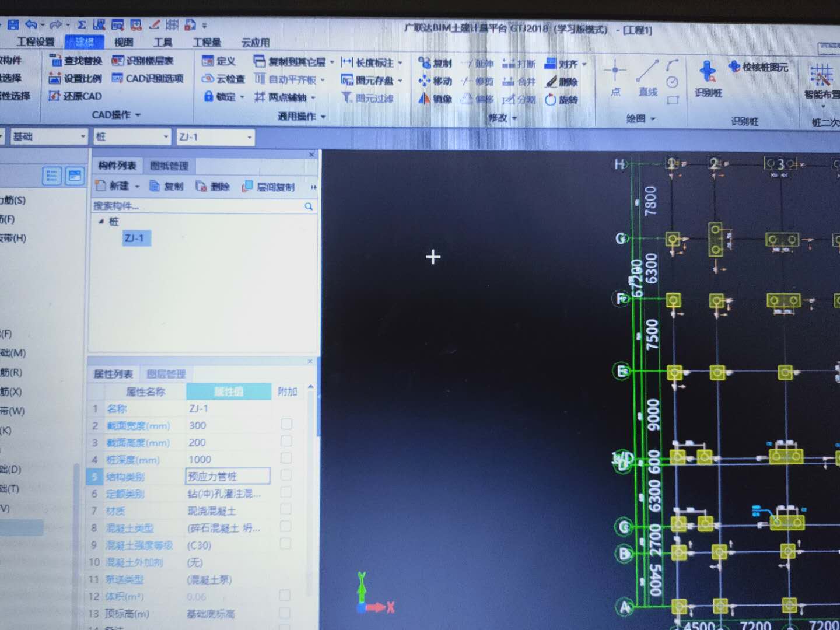Click the 复制 (Copy) modify tool in ribbon

click(x=435, y=63)
